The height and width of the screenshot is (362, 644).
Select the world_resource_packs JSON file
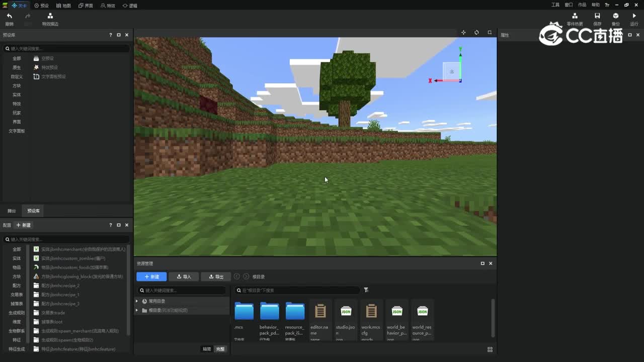[x=423, y=311]
